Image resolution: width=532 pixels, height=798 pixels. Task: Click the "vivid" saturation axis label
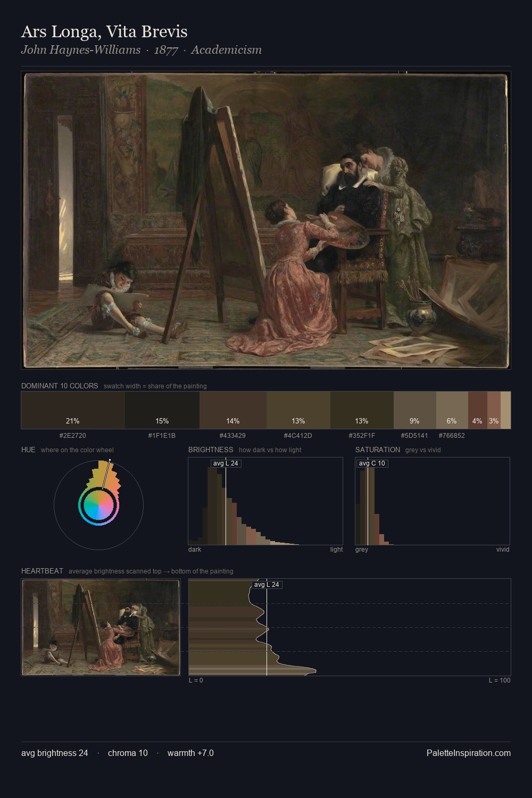click(503, 550)
